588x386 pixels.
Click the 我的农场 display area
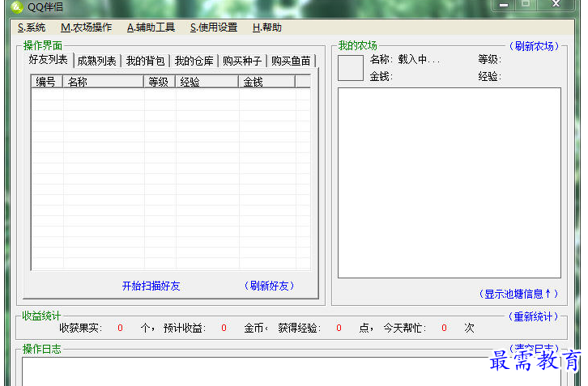[450, 183]
